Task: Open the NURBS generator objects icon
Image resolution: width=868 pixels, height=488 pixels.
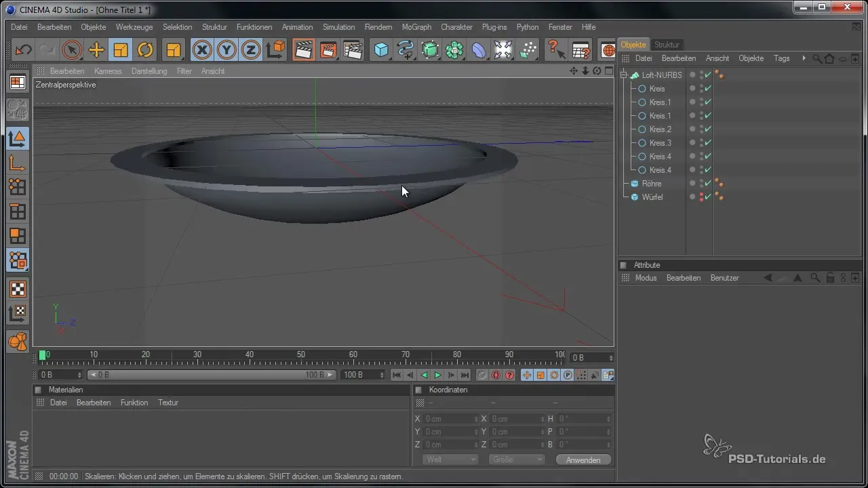Action: click(x=430, y=50)
